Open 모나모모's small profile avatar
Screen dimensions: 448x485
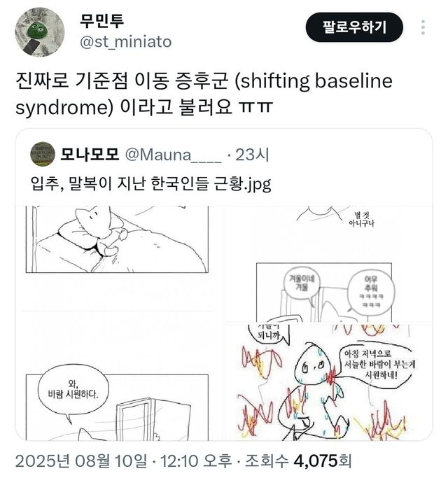coord(43,153)
